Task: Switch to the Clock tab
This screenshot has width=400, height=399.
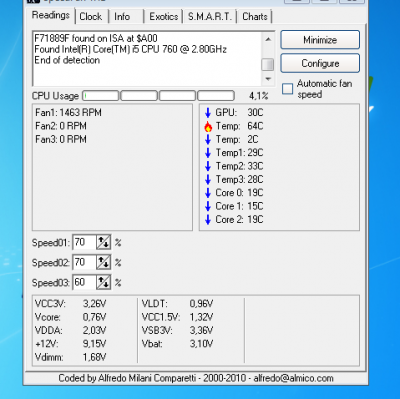Action: [91, 17]
